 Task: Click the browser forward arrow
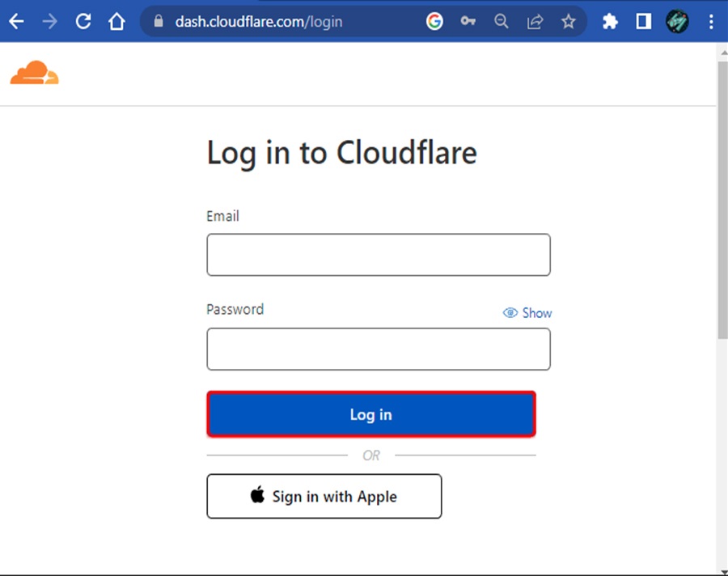(x=49, y=22)
